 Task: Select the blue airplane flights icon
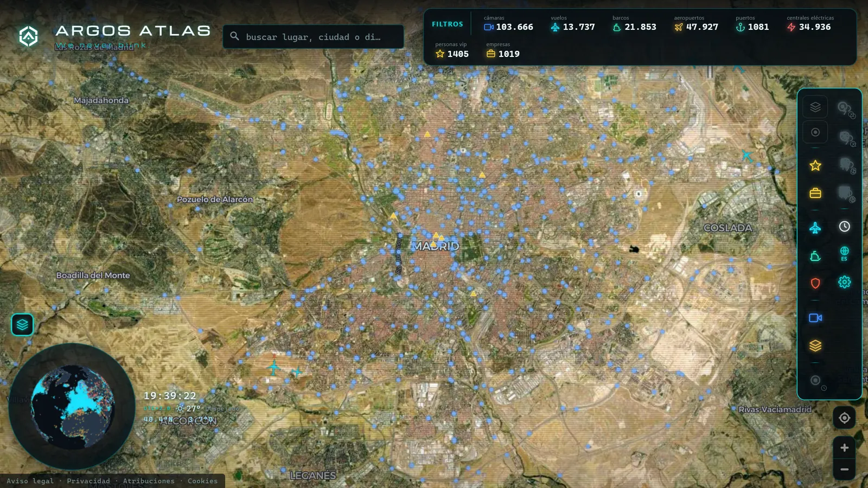[815, 228]
